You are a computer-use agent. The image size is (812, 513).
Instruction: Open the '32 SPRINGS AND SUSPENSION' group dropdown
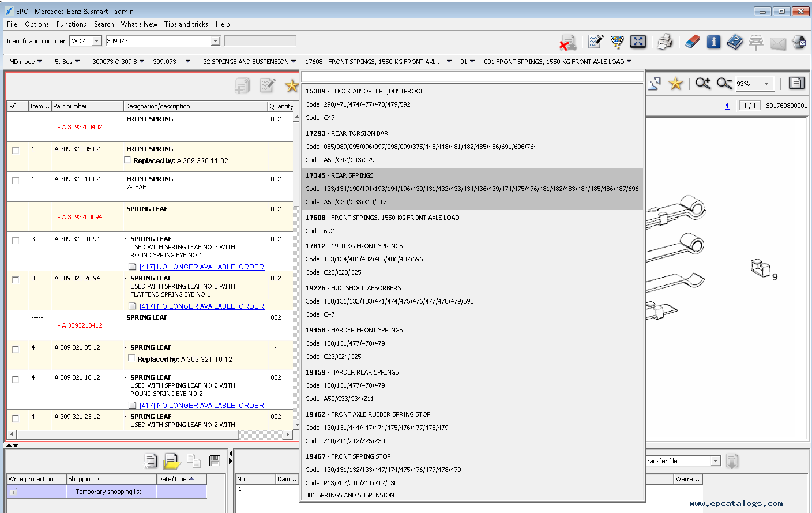(249, 62)
